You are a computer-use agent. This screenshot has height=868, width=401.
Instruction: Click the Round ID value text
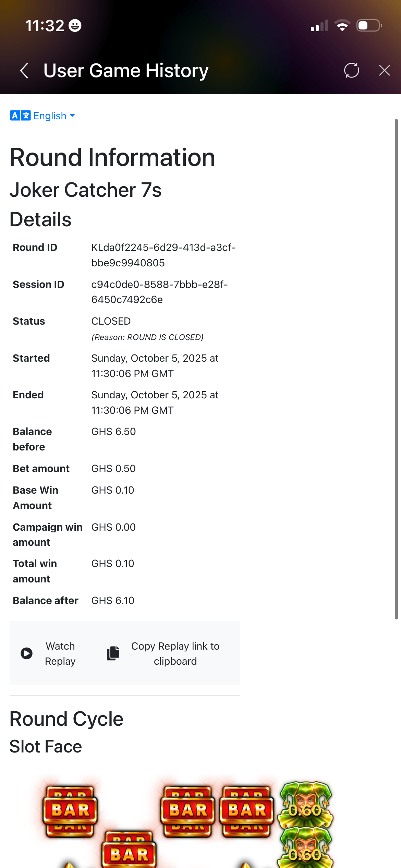point(163,255)
